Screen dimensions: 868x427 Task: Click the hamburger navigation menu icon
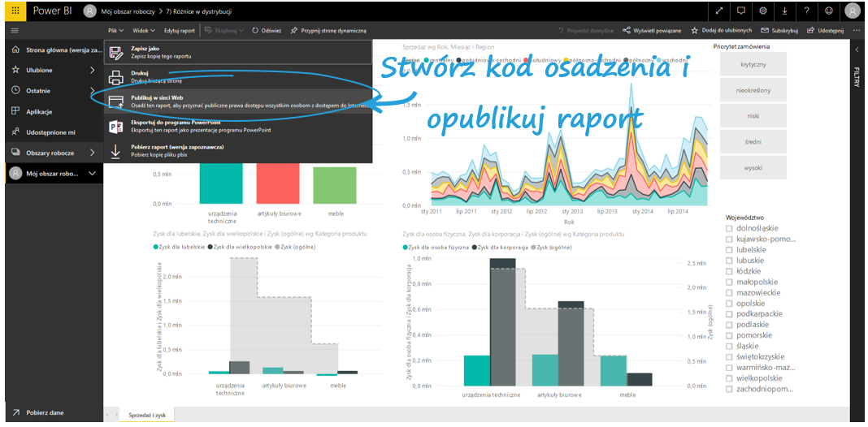coord(15,30)
